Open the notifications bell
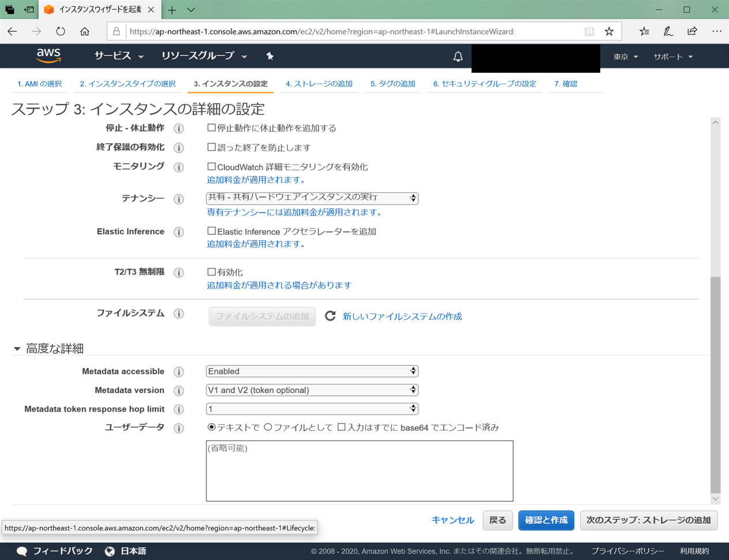 coord(458,57)
